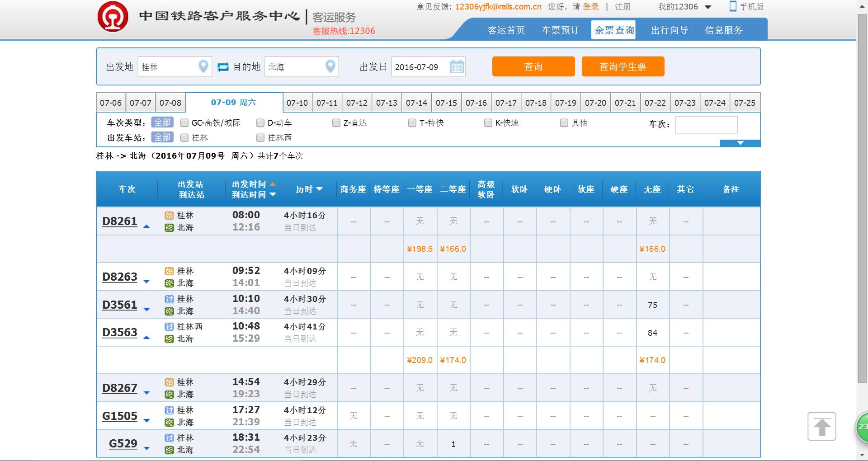
Task: Open the calendar icon for departure date
Action: coord(457,67)
